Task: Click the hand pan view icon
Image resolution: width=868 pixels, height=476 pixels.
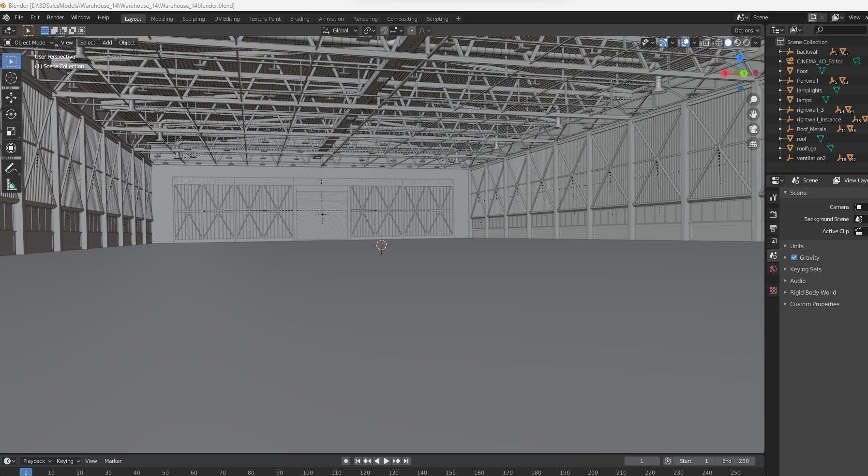Action: coord(753,114)
